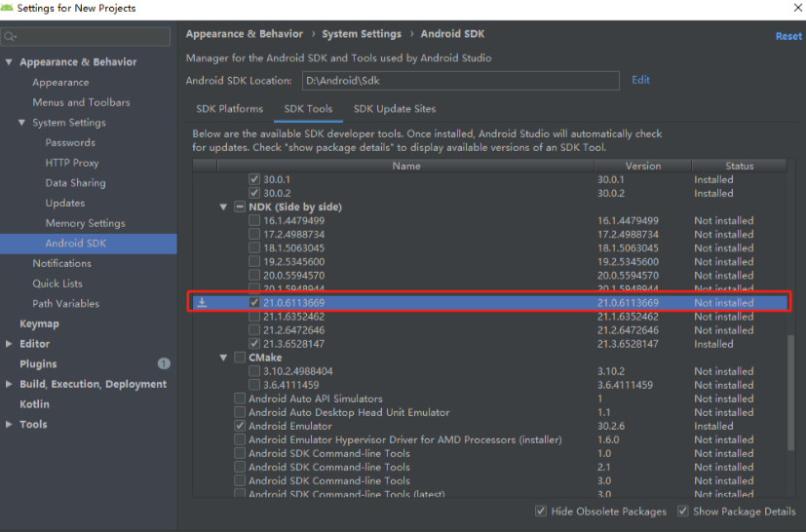The image size is (806, 532).
Task: Click the Reset link
Action: (x=788, y=36)
